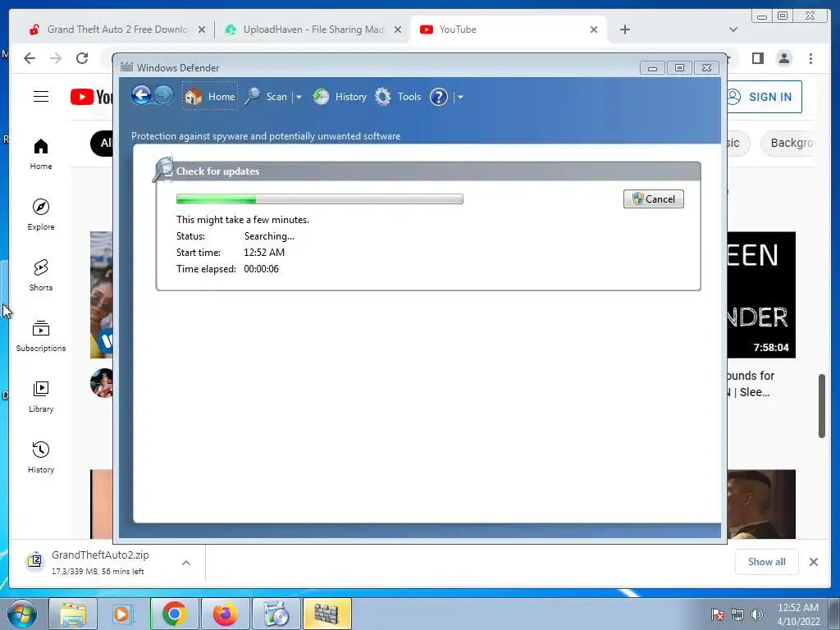This screenshot has height=630, width=840.
Task: Close the UploadHaven tab
Action: coord(398,30)
